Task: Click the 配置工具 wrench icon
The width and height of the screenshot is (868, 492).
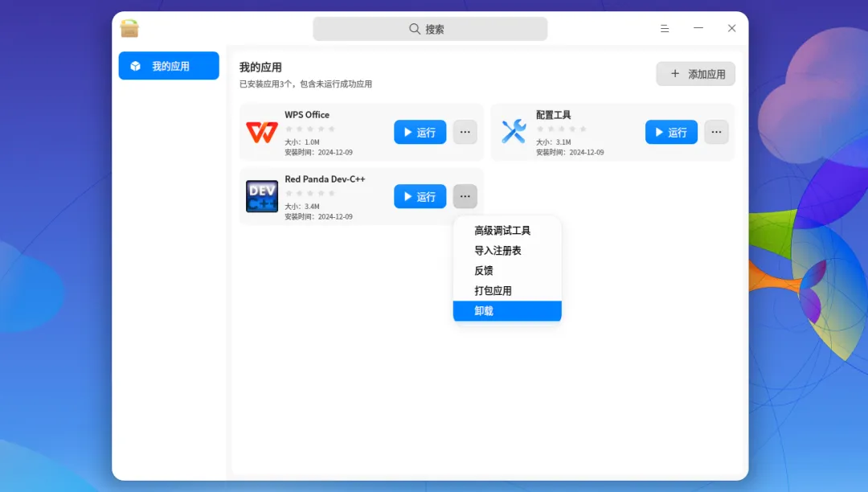Action: (514, 132)
